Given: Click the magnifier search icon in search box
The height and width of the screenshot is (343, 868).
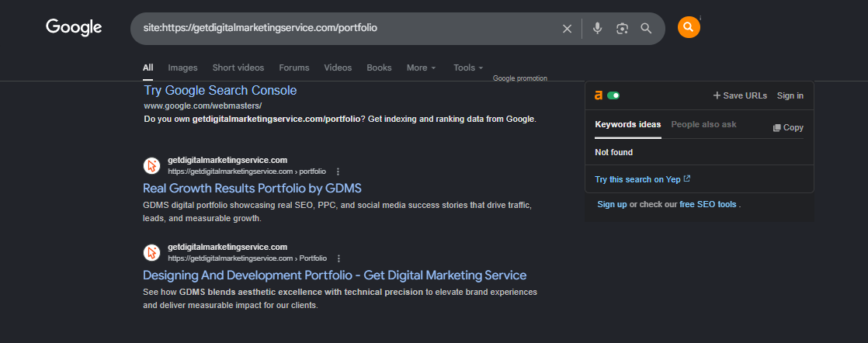Looking at the screenshot, I should click(x=646, y=28).
